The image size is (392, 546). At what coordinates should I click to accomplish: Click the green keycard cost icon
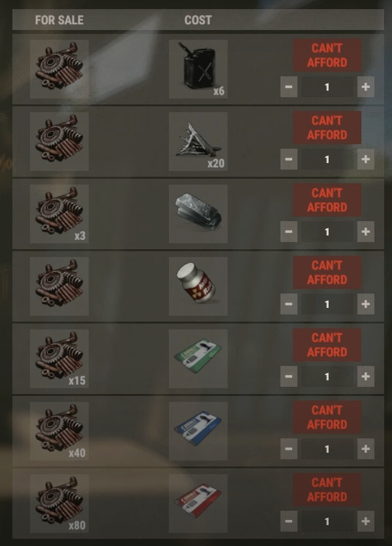(198, 359)
